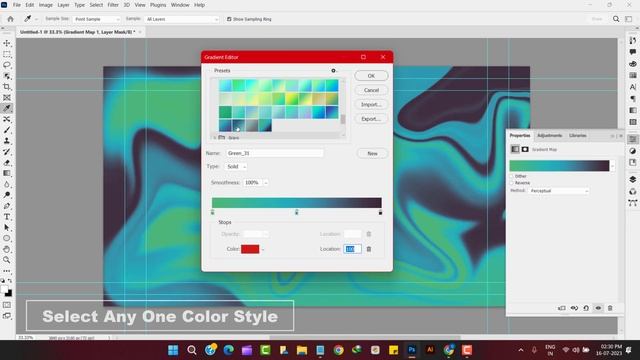The width and height of the screenshot is (640, 360).
Task: Toggle layer visibility eye in Properties panel
Action: 598,308
